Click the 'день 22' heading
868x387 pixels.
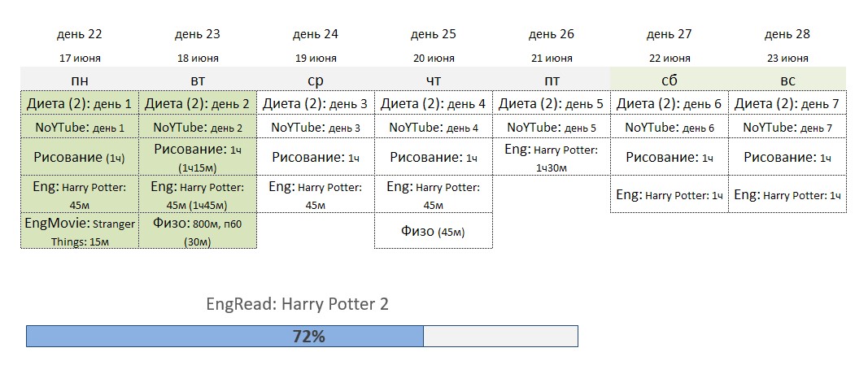pyautogui.click(x=79, y=34)
